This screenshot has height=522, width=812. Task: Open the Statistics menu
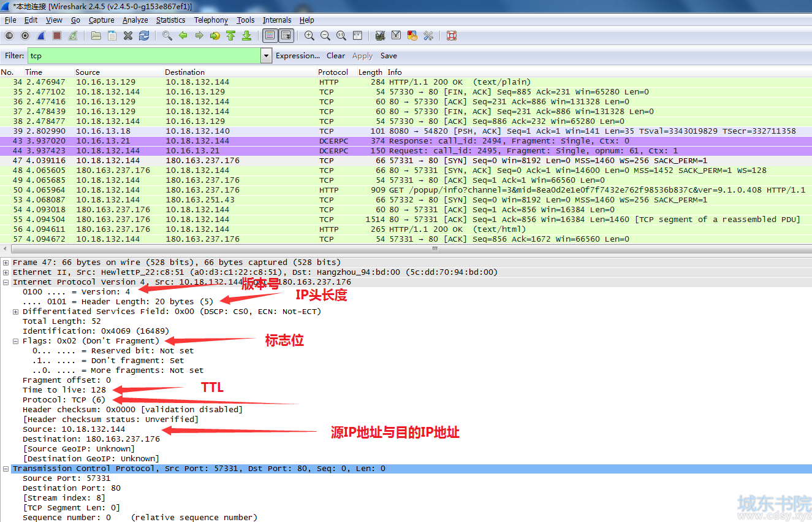pos(170,20)
